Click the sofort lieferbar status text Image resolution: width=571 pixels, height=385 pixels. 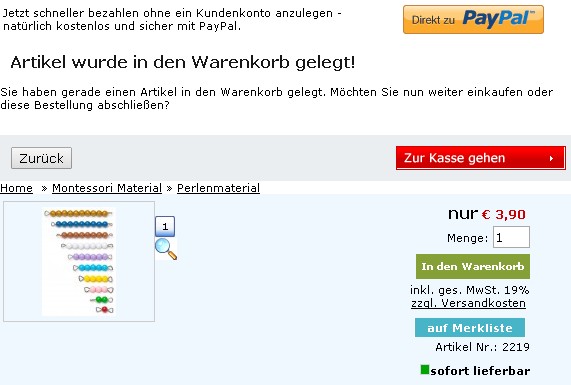480,371
